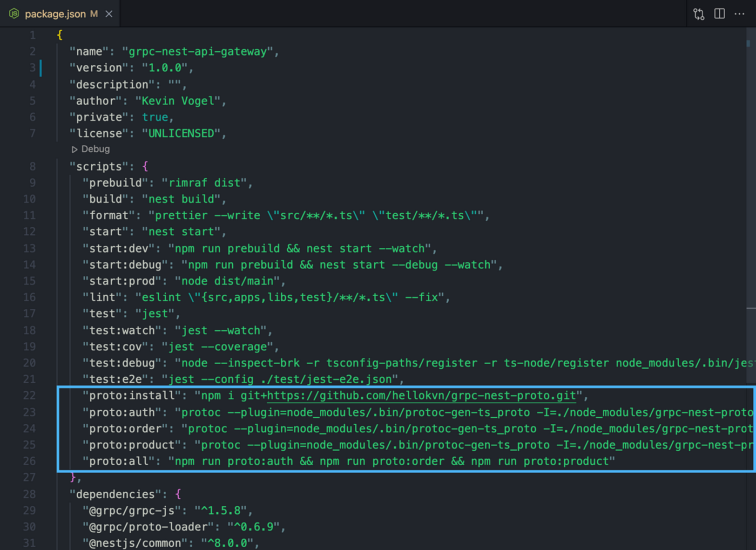Click the package.json file type icon
The image size is (756, 550).
tap(14, 13)
